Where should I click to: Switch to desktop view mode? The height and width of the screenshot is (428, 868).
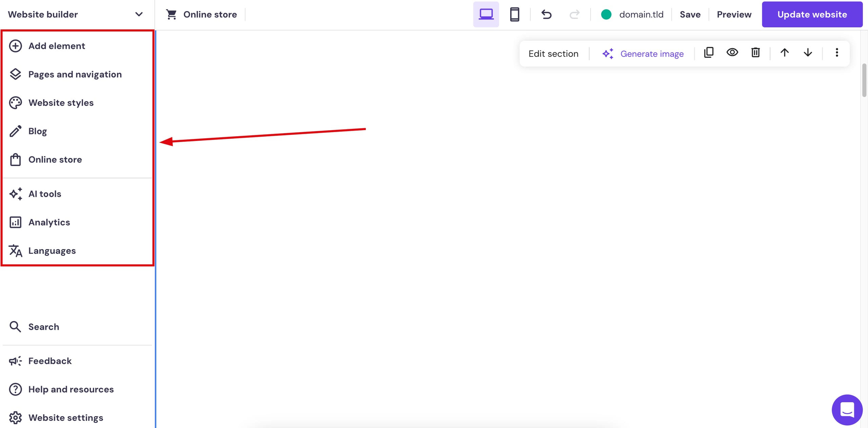click(x=486, y=14)
